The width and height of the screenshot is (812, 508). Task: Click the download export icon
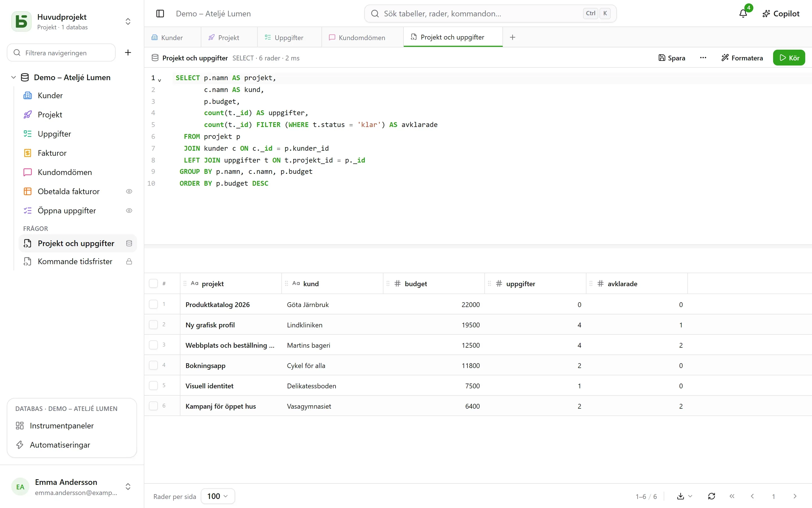click(x=680, y=496)
